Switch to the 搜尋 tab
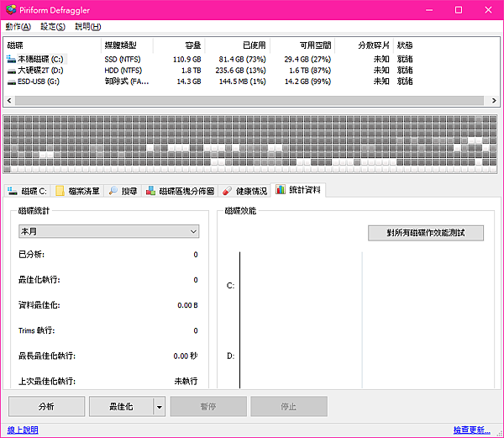Viewport: 504px width, 438px height. (123, 191)
